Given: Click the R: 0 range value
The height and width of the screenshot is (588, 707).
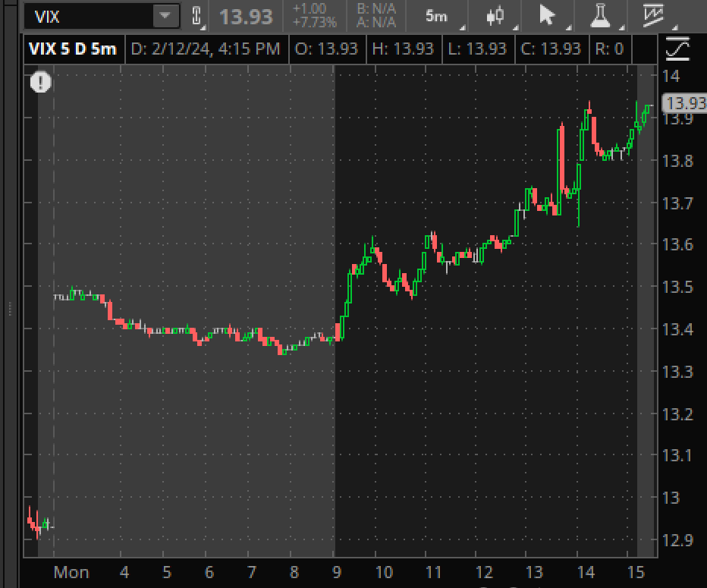Looking at the screenshot, I should click(x=610, y=49).
